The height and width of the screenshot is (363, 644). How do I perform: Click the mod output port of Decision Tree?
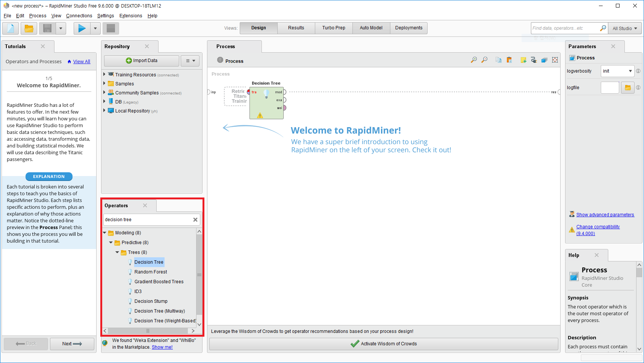[x=284, y=92]
